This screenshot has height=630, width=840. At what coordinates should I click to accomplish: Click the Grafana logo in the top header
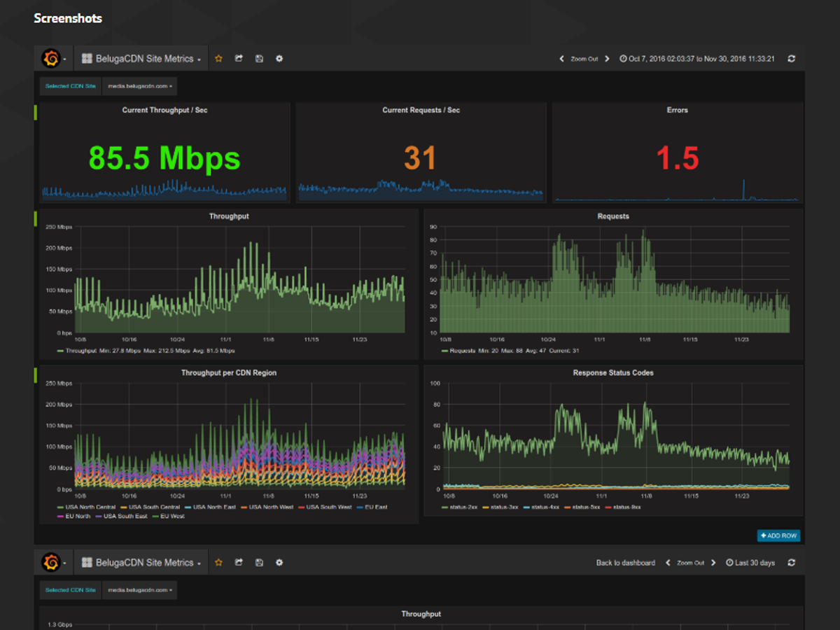tap(51, 59)
